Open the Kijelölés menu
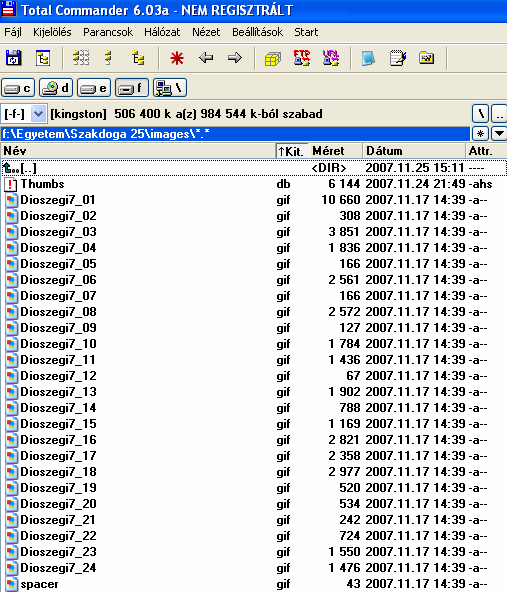The height and width of the screenshot is (592, 507). coord(52,32)
